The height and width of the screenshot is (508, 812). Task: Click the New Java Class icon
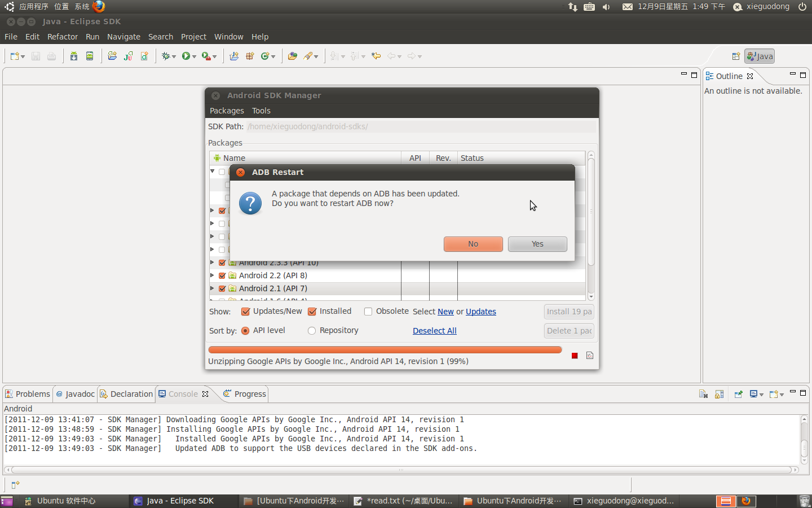coord(264,56)
